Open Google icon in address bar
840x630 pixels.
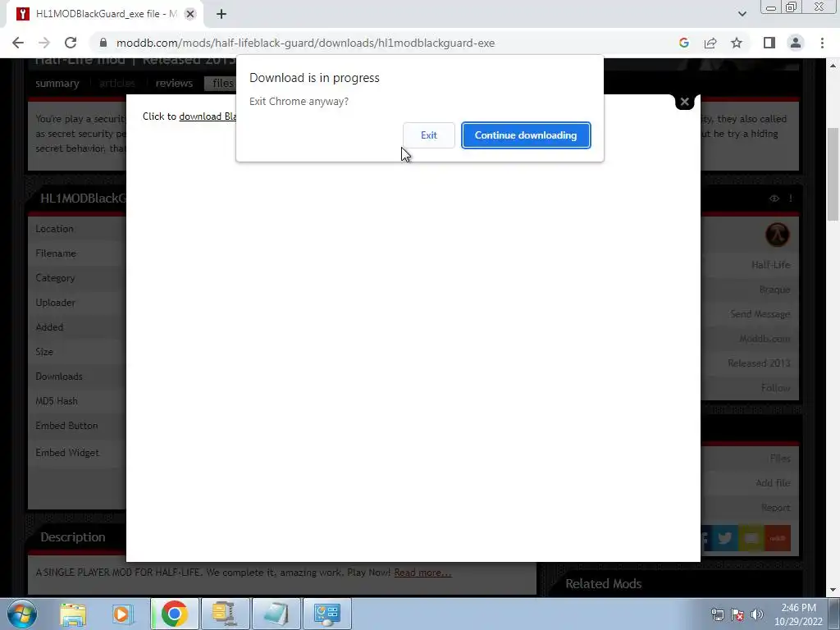683,43
